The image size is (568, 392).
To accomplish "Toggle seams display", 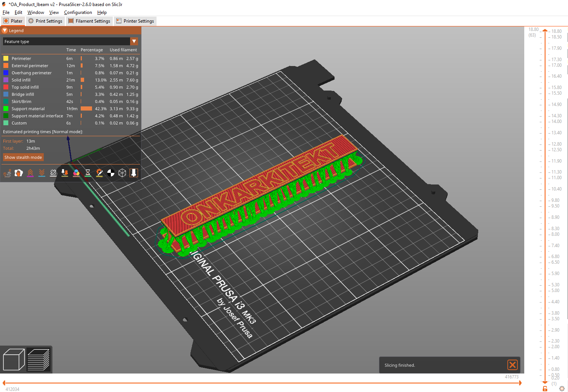I will click(x=53, y=173).
